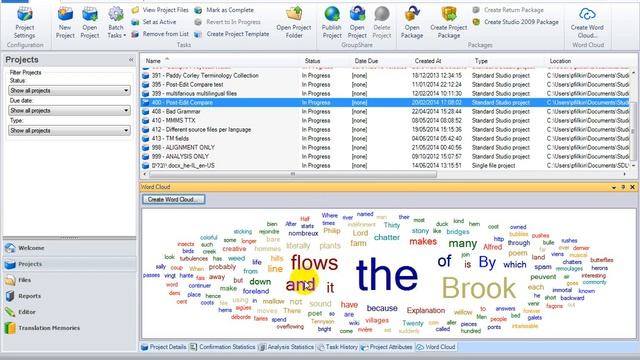Switch to the Project Details tab
The image size is (640, 360).
coord(164,347)
